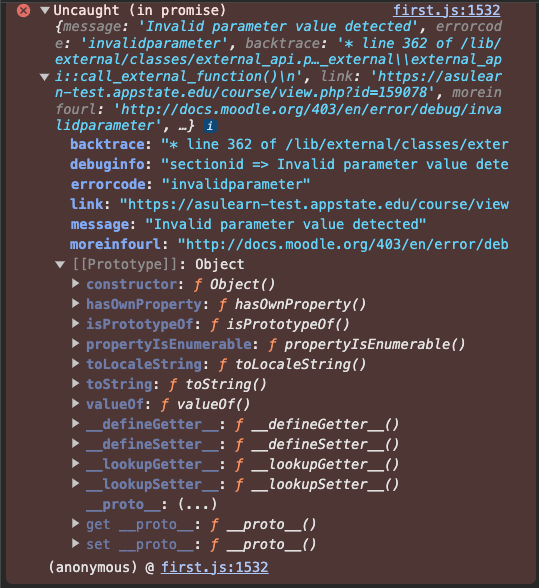
Task: Expand the toString function entry
Action: coord(75,384)
